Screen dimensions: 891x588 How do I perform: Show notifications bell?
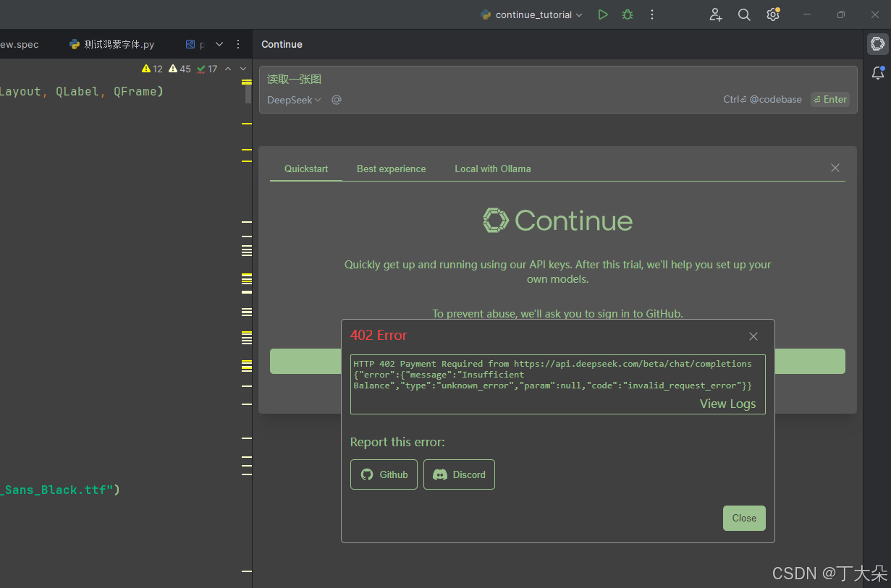pos(877,73)
